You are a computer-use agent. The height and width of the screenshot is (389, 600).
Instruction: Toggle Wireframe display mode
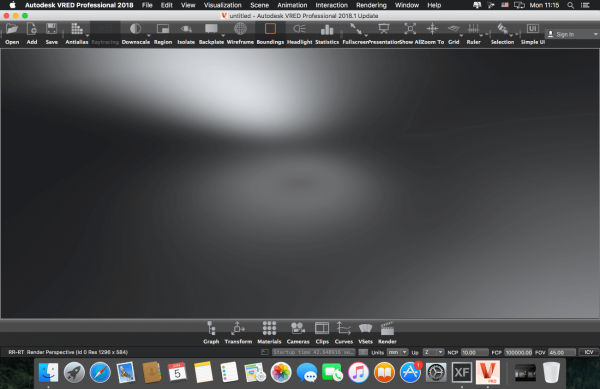click(x=240, y=34)
